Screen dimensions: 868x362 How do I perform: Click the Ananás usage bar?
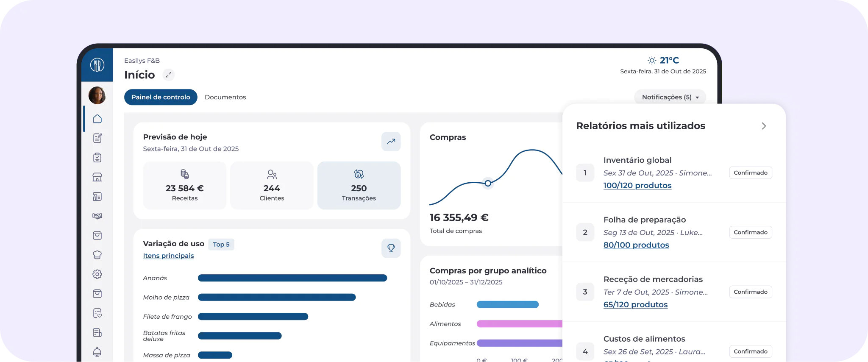pyautogui.click(x=292, y=278)
